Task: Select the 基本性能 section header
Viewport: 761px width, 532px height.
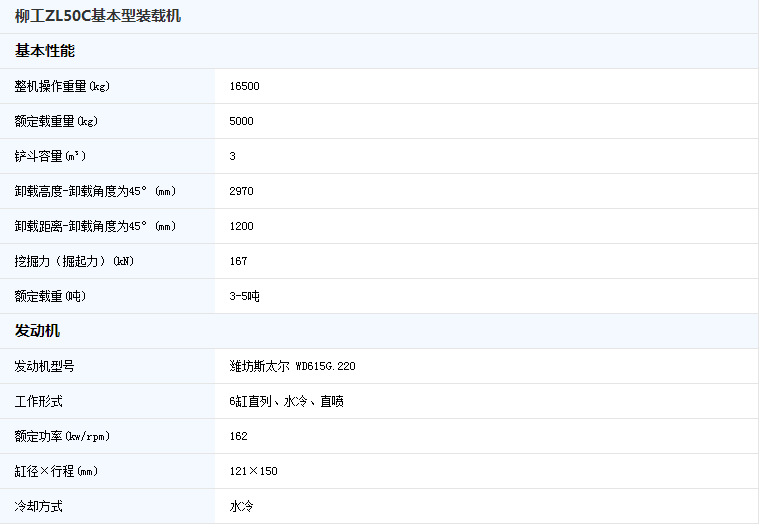Action: point(45,51)
